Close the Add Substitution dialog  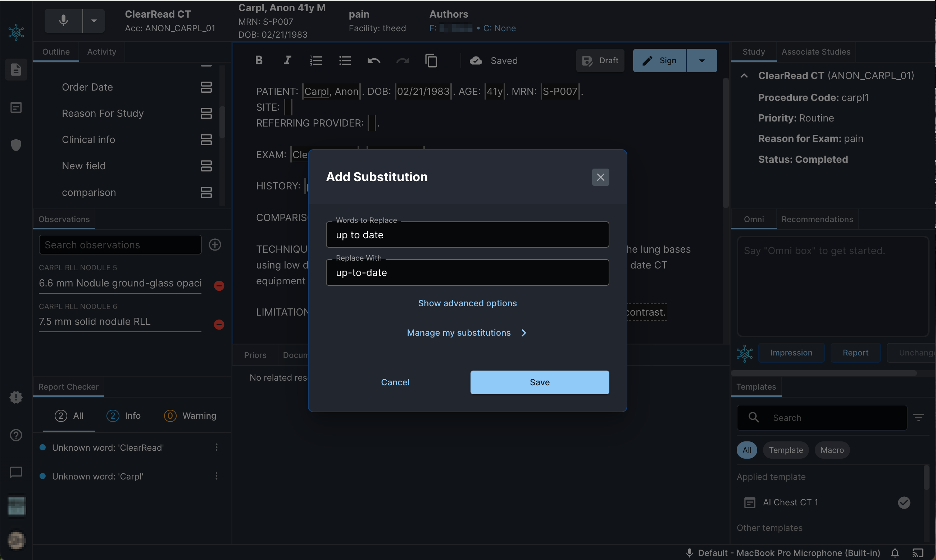click(x=600, y=177)
